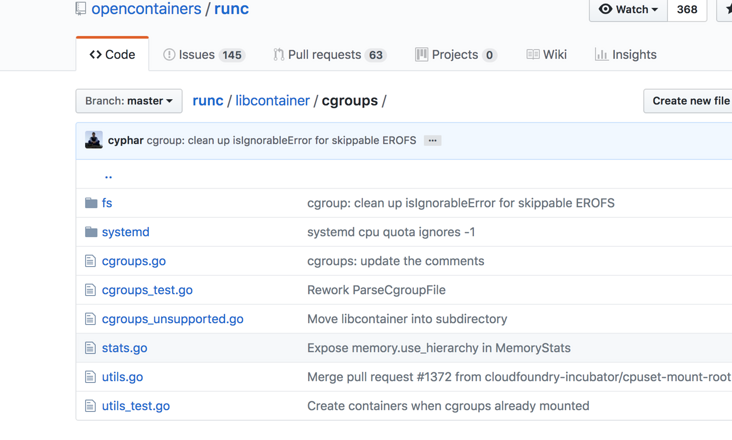This screenshot has width=732, height=440.
Task: Click the 145 issues counter badge
Action: (x=232, y=55)
